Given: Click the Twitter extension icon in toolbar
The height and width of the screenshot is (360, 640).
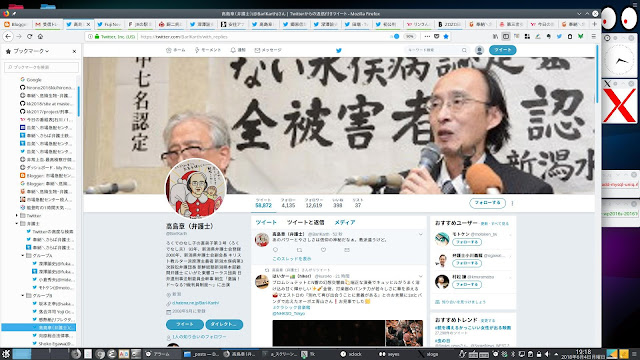Looking at the screenshot, I should [x=559, y=36].
